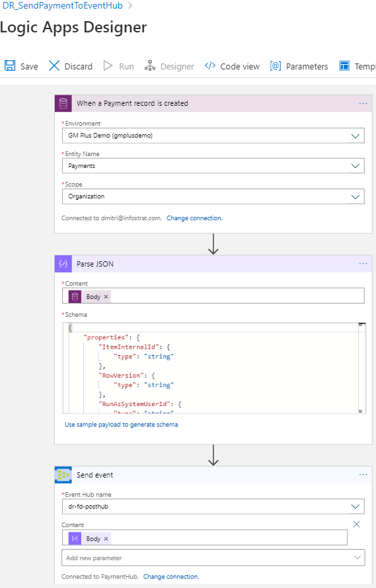This screenshot has height=588, width=376.
Task: Discard changes via the X icon
Action: 54,65
